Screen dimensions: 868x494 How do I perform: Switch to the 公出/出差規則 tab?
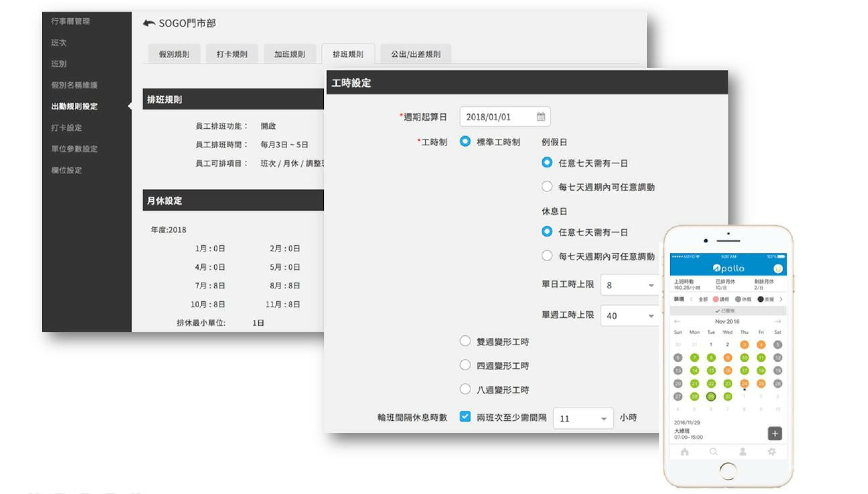[415, 54]
